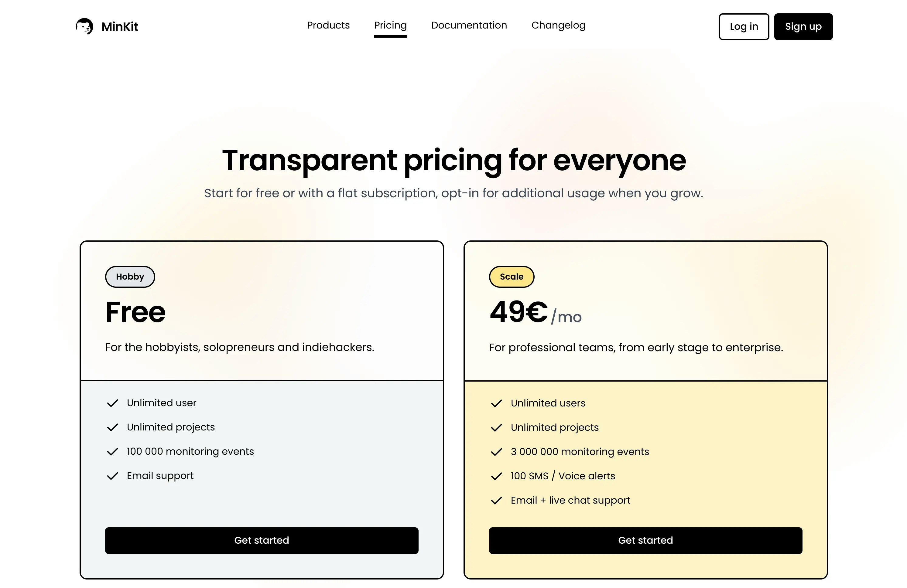
Task: Click the MinKit face logo icon
Action: tap(84, 26)
